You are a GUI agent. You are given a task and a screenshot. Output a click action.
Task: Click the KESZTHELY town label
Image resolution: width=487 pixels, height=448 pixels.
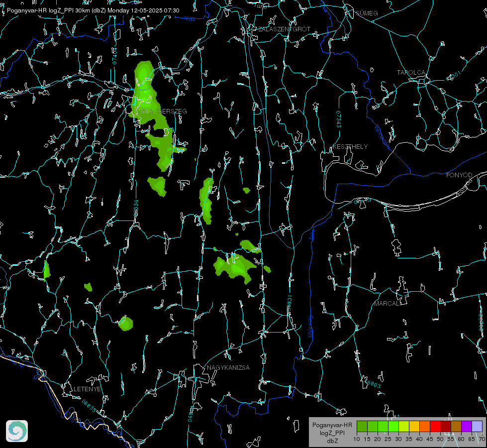point(350,146)
